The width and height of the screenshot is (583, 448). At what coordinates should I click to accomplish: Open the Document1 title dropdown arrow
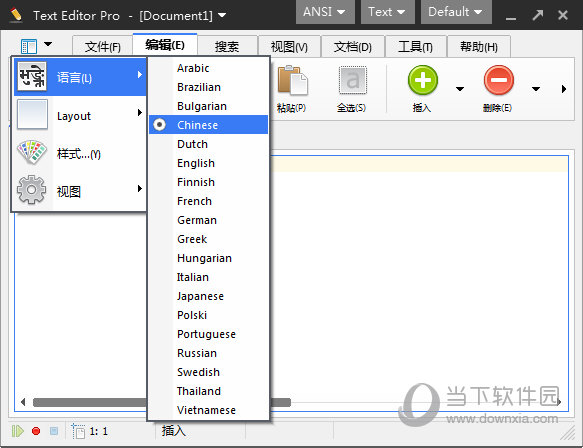click(222, 15)
